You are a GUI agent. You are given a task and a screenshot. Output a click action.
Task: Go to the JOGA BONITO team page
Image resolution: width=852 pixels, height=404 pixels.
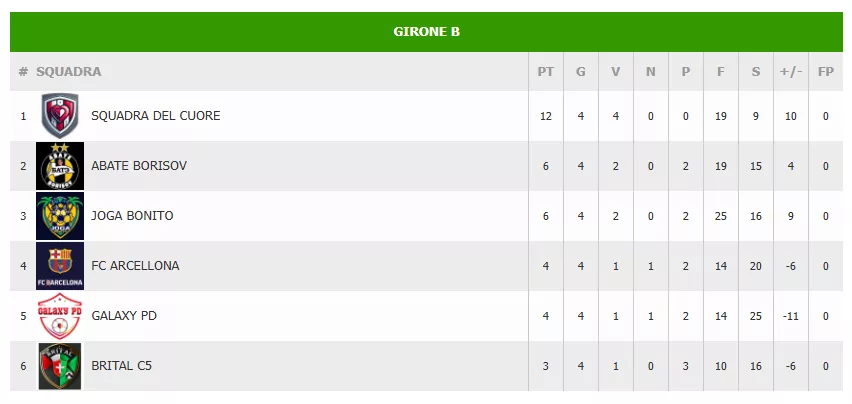pyautogui.click(x=131, y=216)
